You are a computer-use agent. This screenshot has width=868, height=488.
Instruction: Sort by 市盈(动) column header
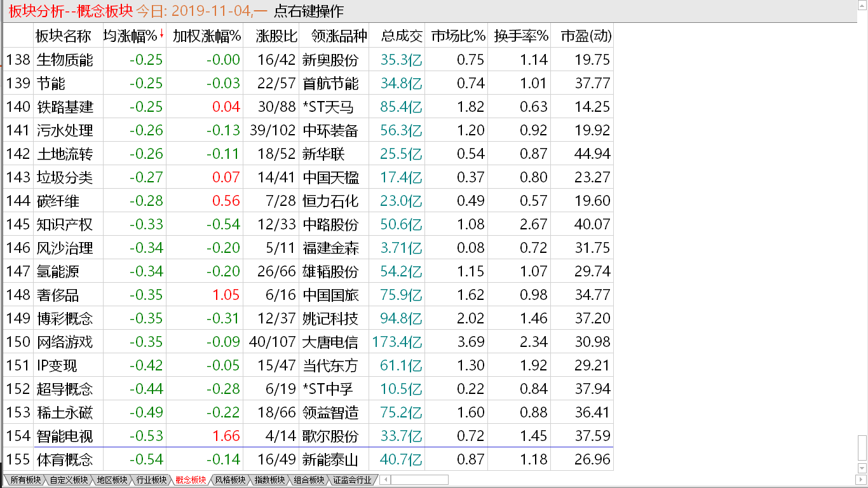pyautogui.click(x=585, y=36)
